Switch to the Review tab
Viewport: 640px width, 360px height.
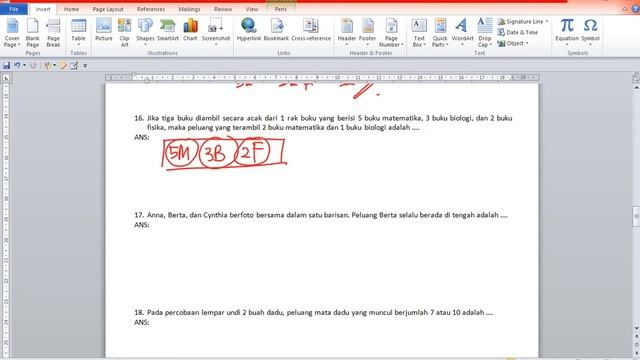coord(223,9)
